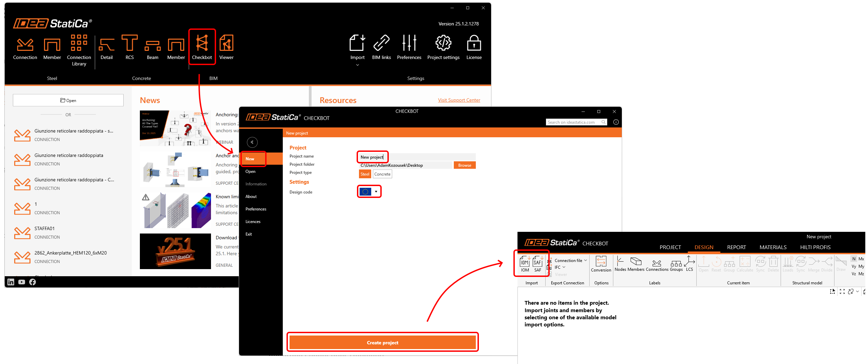Visit the LinkedIn page icon
This screenshot has width=868, height=364.
[11, 282]
